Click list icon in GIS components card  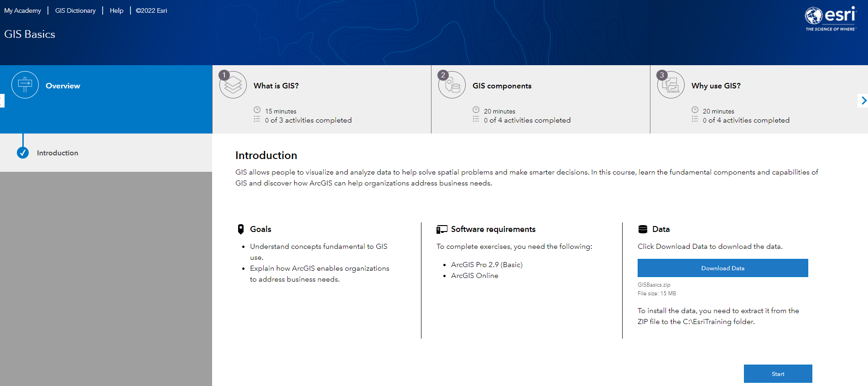476,119
